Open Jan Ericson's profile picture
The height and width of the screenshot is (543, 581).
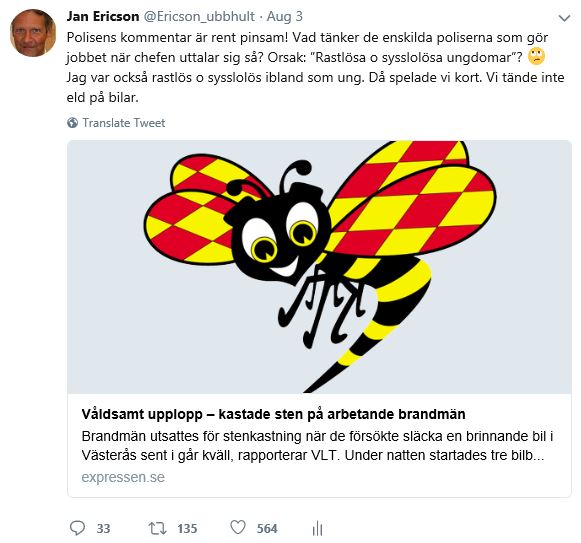click(33, 33)
